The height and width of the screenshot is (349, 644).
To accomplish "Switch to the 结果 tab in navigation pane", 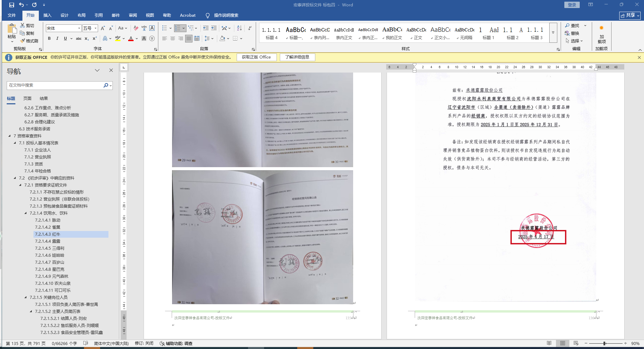I will 44,98.
